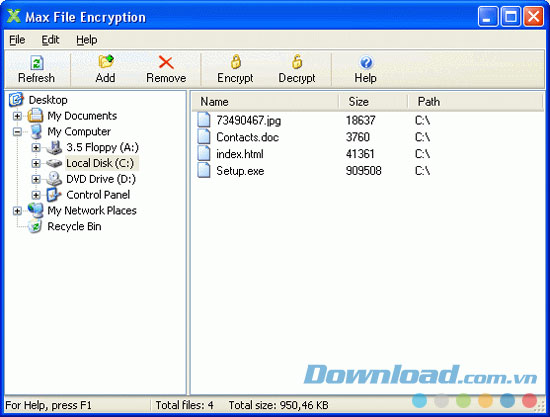550x417 pixels.
Task: Click the Encrypt padlock icon
Action: point(236,61)
